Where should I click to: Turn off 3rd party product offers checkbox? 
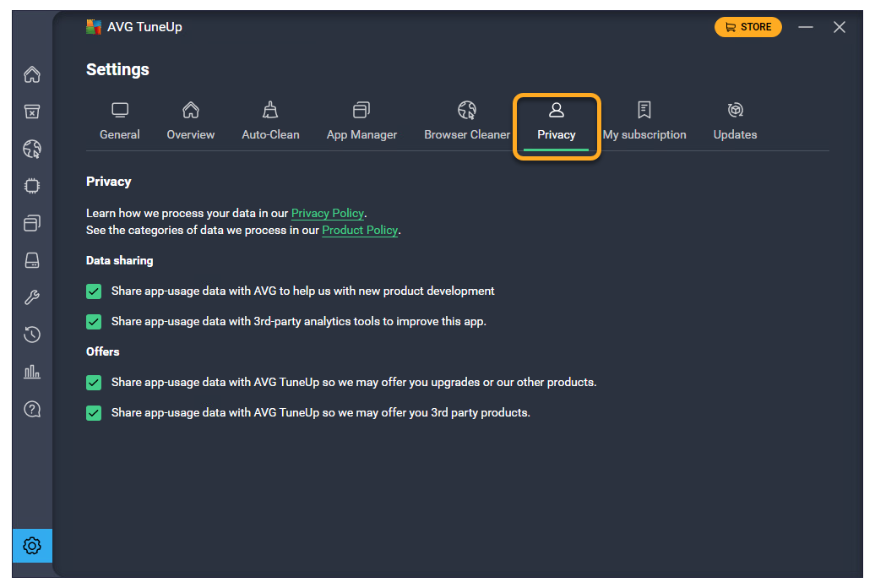94,413
